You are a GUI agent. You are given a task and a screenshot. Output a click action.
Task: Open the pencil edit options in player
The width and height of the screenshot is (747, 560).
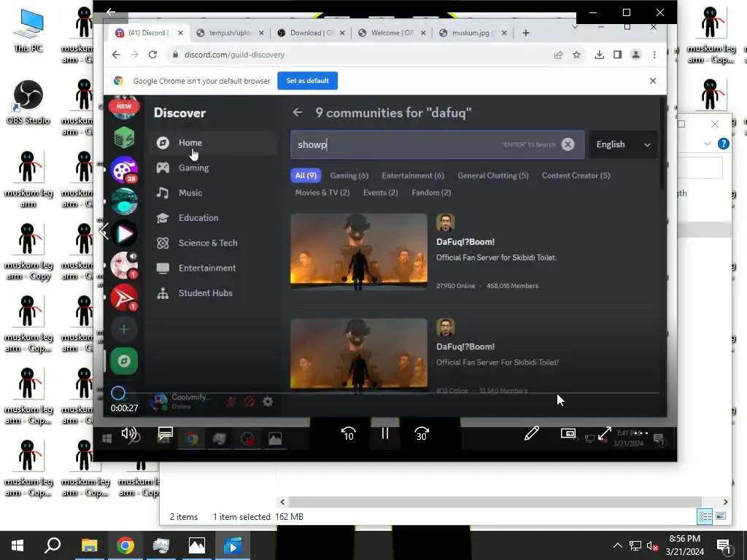531,433
